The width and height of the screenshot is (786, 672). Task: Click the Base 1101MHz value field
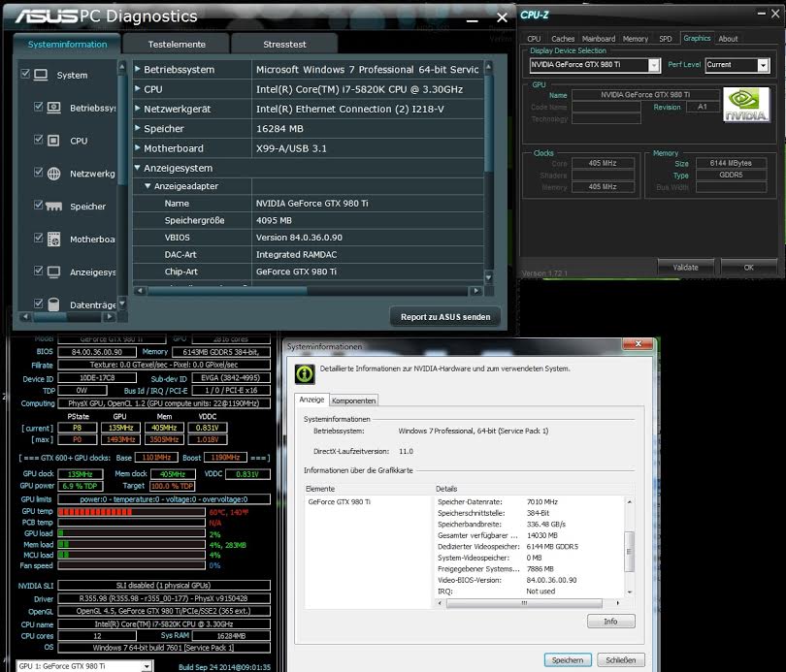[156, 457]
